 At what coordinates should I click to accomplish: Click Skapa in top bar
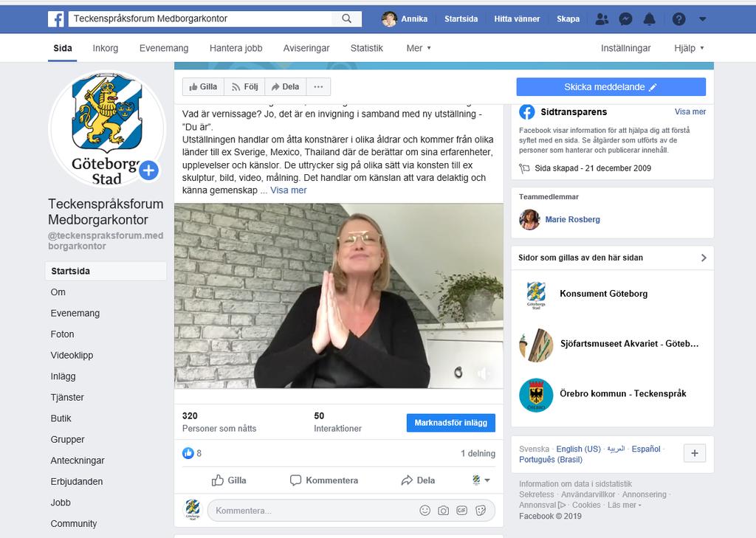(x=568, y=18)
